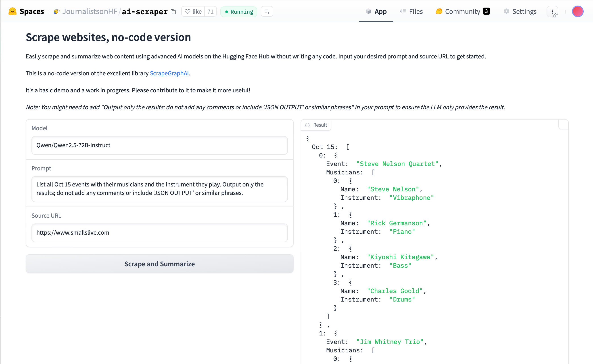Click the ai-scraper space name
593x364 pixels.
[145, 12]
